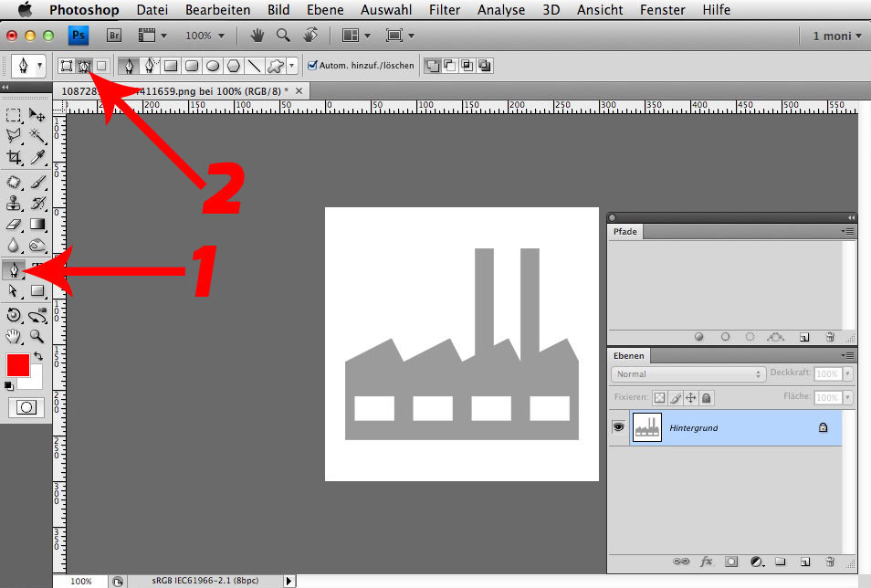
Task: Select the Rectangular Marquee tool
Action: (x=14, y=115)
